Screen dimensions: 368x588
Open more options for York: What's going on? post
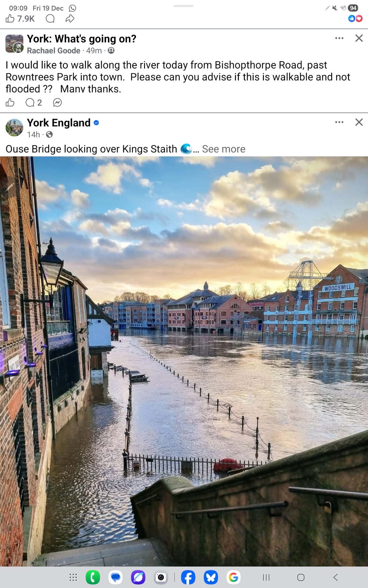339,38
